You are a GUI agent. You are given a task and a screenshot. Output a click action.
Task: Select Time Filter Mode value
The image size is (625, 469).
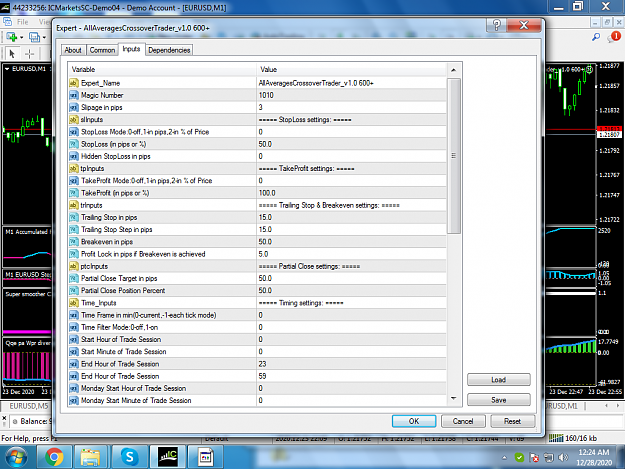pos(351,328)
